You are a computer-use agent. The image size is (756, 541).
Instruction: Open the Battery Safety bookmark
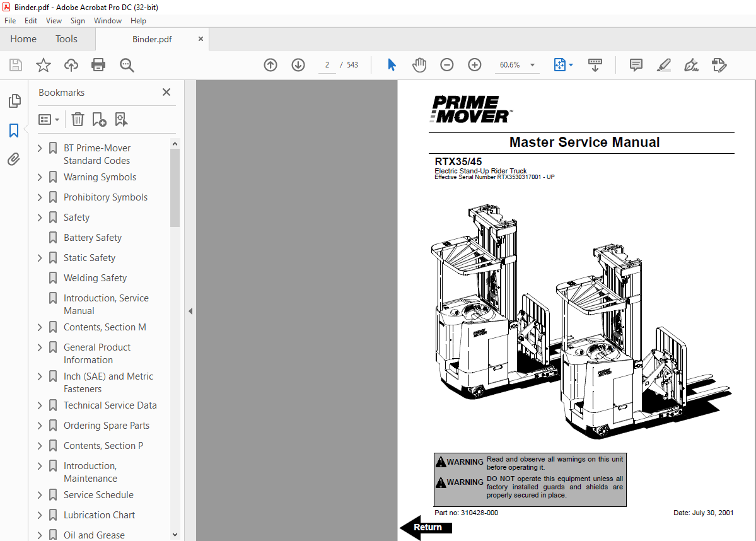[x=93, y=238]
